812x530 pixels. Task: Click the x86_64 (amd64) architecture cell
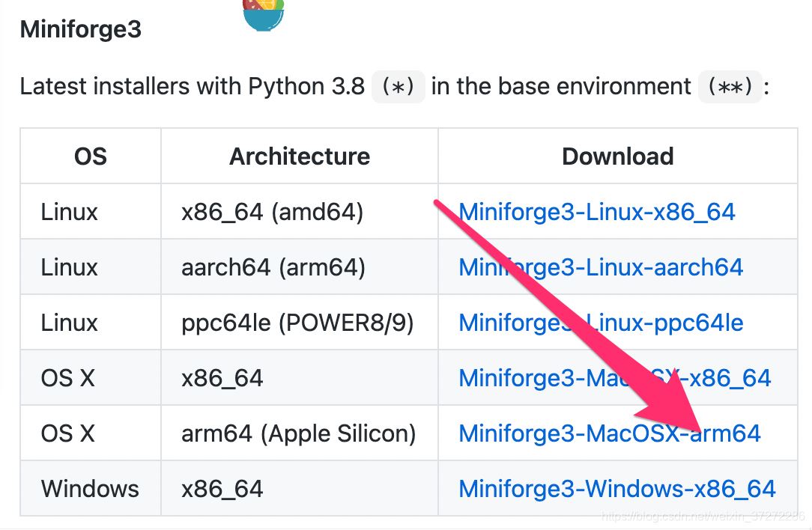coord(272,212)
